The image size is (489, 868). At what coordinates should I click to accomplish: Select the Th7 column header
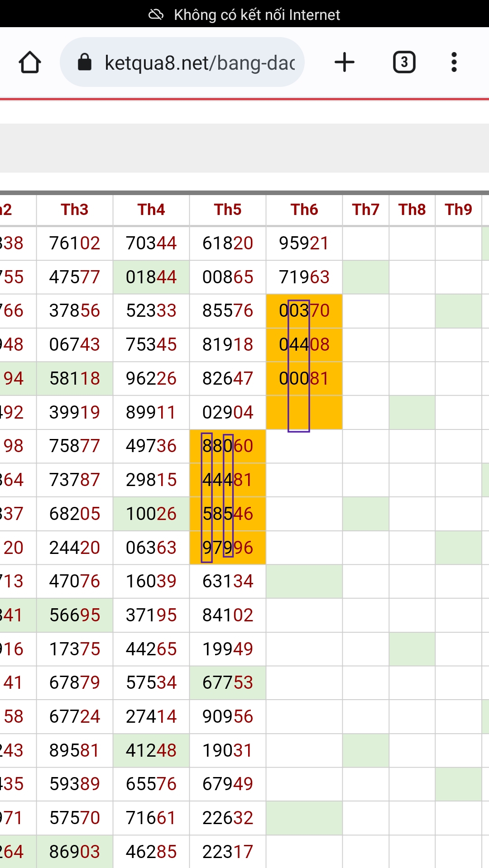[366, 210]
